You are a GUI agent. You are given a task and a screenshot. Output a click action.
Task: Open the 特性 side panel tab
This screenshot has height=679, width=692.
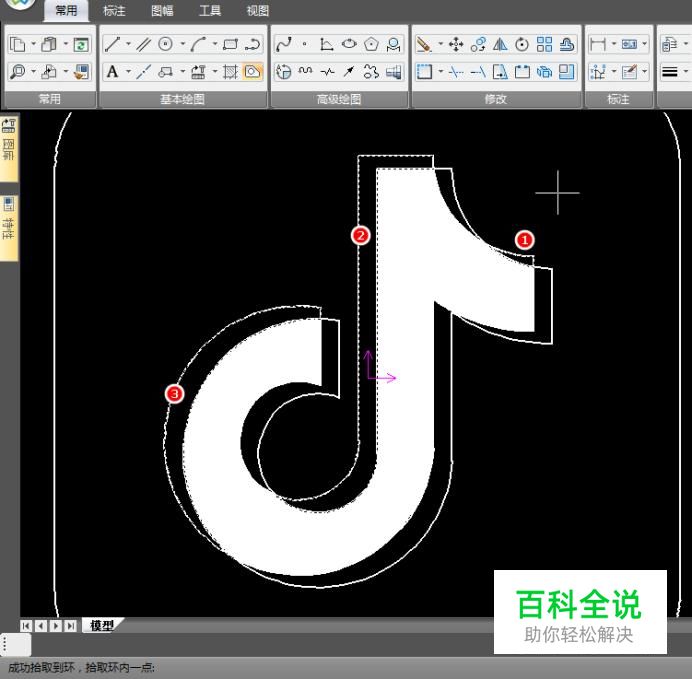(x=8, y=227)
